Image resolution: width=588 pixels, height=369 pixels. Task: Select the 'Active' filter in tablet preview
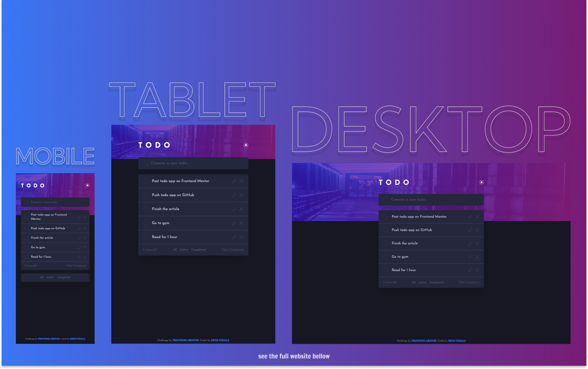coord(184,250)
